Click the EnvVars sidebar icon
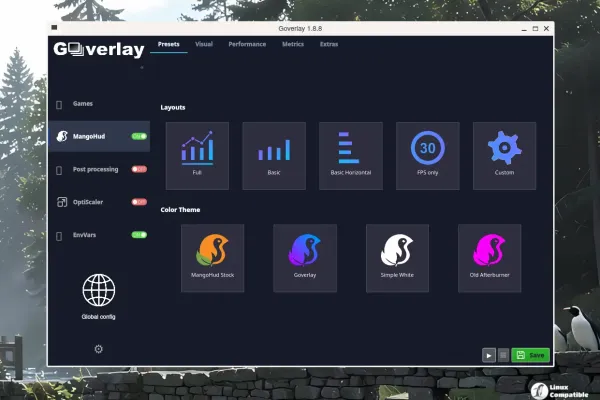The height and width of the screenshot is (400, 600). [x=59, y=236]
